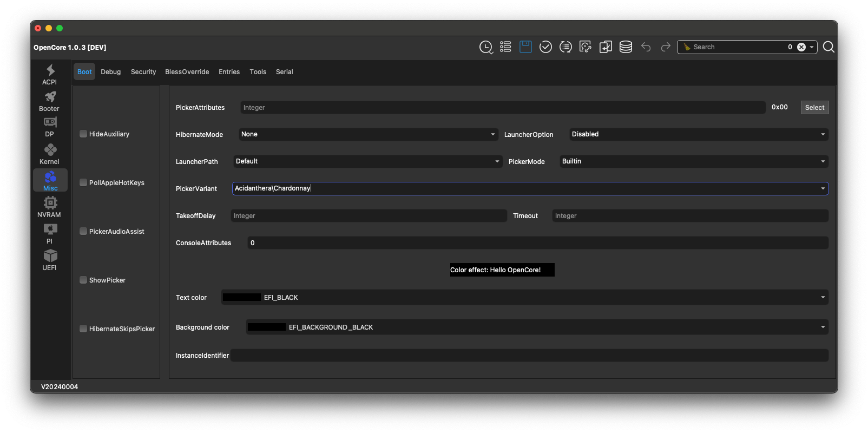Screen dimensions: 868x433
Task: Expand the PickerMode dropdown
Action: pos(694,161)
